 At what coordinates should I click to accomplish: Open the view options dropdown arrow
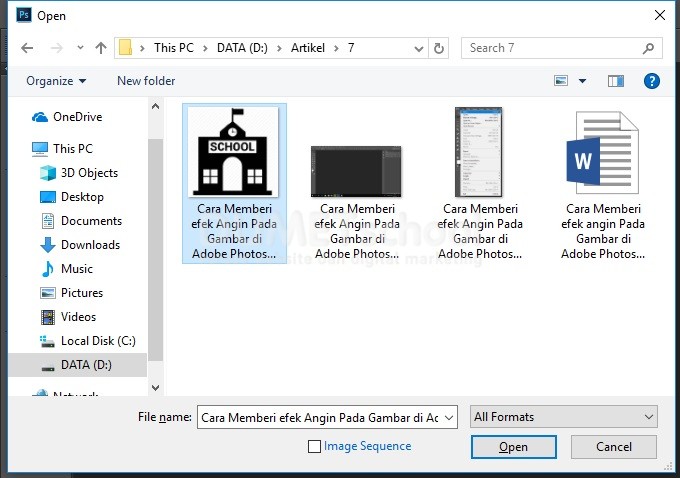click(x=582, y=81)
